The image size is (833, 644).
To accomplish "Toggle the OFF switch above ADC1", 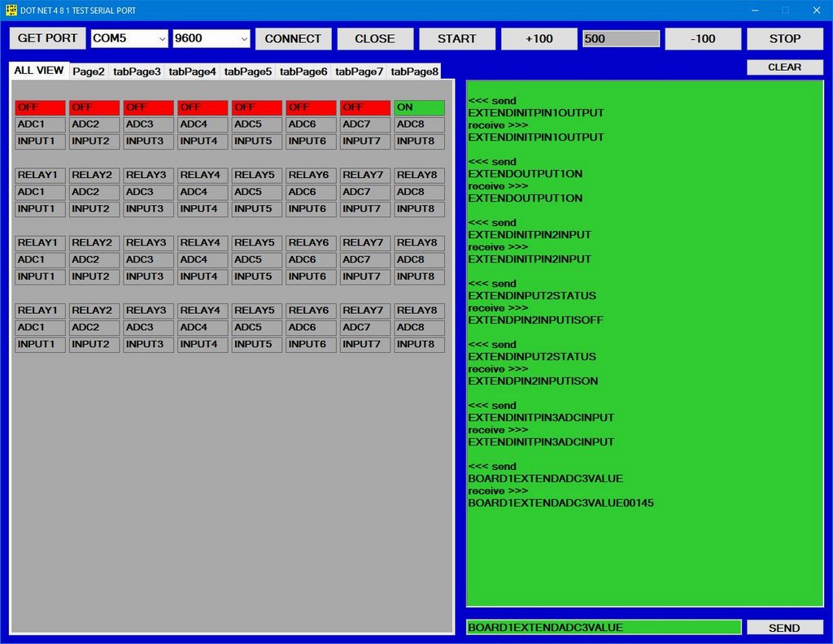I will [41, 108].
